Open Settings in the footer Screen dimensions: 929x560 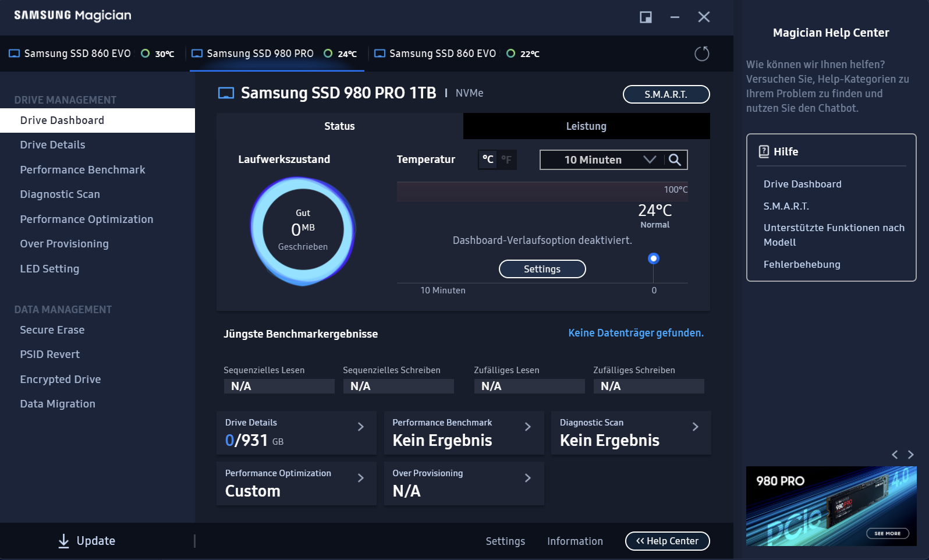505,541
